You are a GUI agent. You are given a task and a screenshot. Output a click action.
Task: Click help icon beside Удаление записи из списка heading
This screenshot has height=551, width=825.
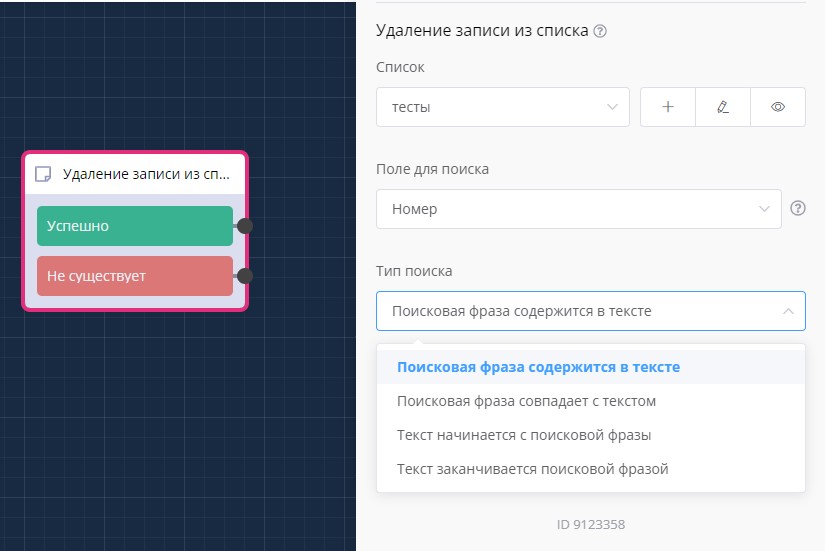pyautogui.click(x=600, y=31)
